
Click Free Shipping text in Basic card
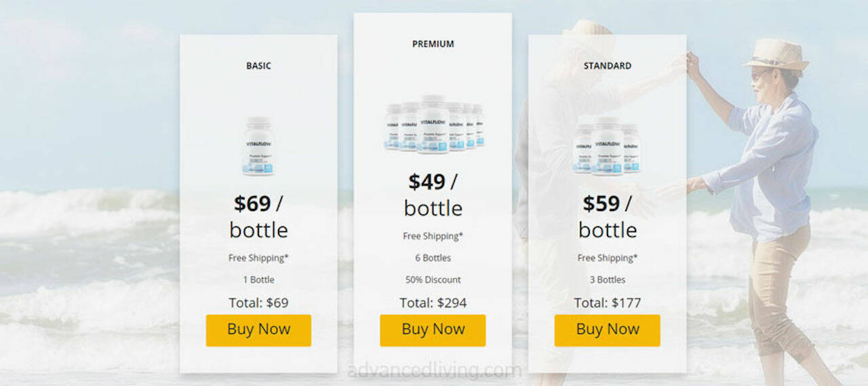click(x=258, y=258)
